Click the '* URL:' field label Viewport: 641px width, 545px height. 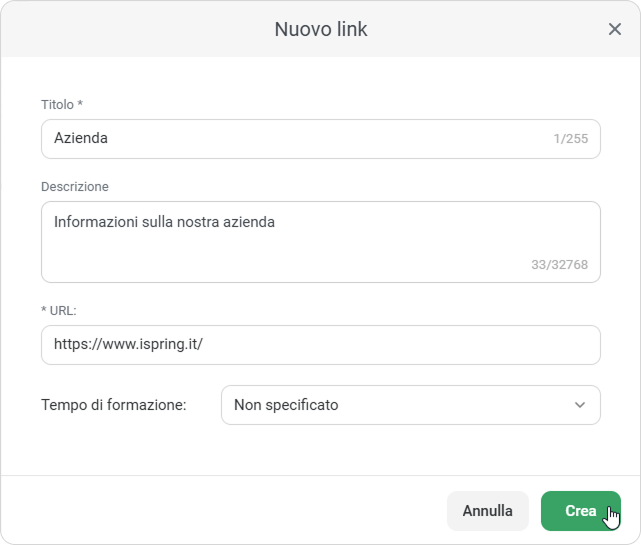tap(59, 310)
